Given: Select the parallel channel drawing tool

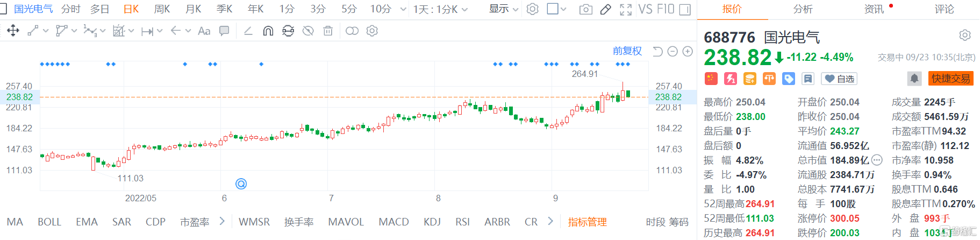Looking at the screenshot, I should (x=62, y=31).
